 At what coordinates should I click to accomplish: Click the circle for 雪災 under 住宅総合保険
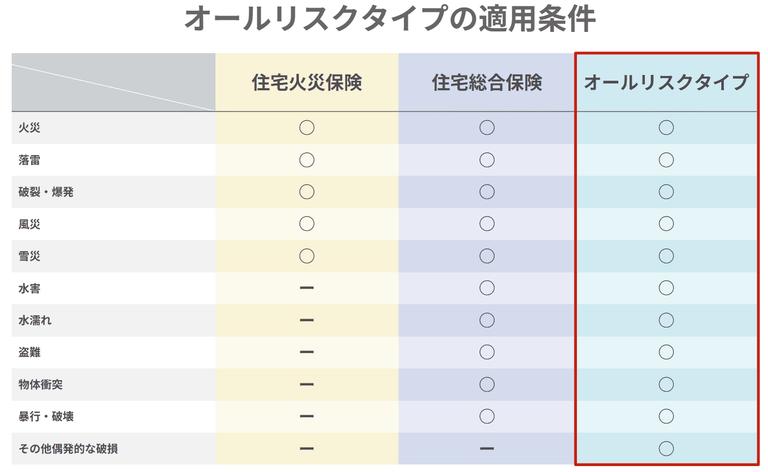[x=487, y=256]
